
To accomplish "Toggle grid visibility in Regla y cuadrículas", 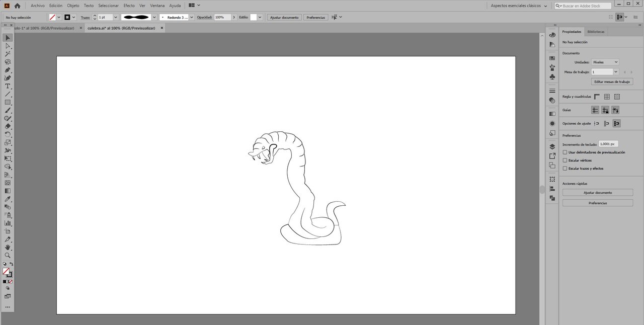I will point(607,97).
